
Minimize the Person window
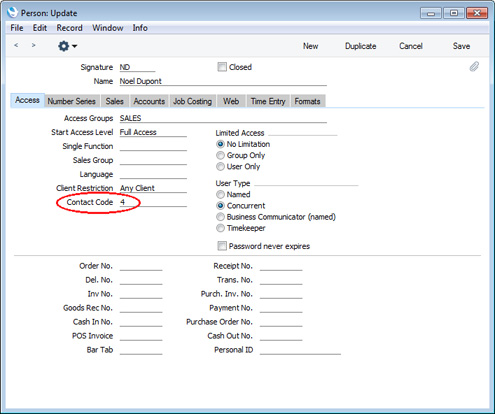click(431, 13)
